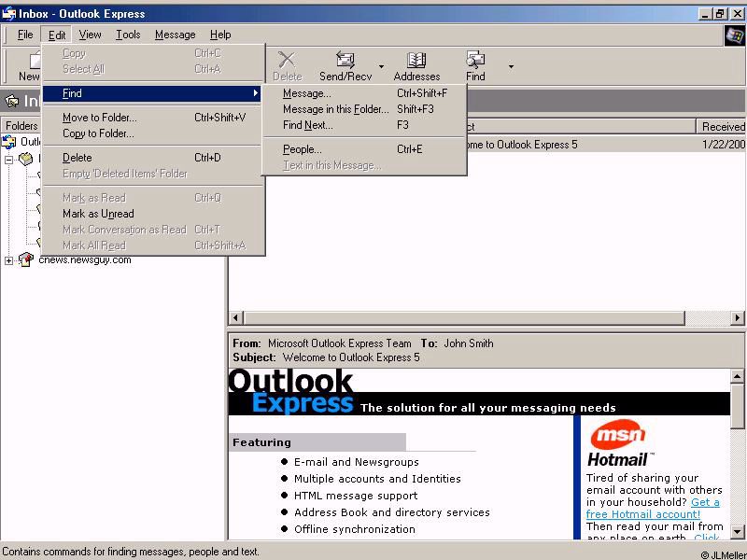747x560 pixels.
Task: Click E-mail and Newsgroups feature text
Action: (357, 462)
